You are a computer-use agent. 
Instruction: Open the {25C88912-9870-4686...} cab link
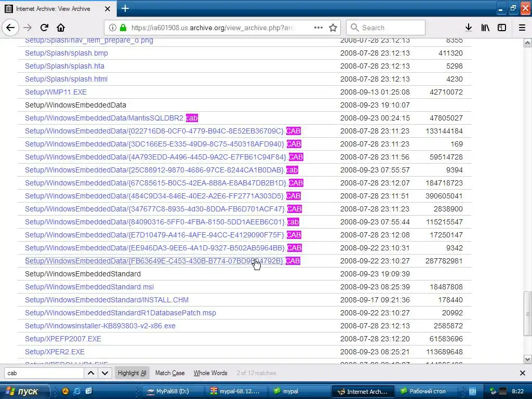(162, 170)
